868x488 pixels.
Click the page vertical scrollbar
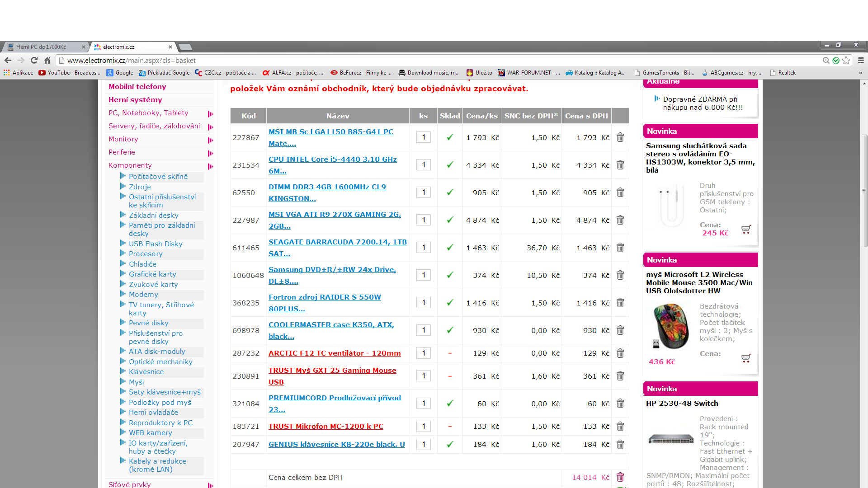click(x=864, y=190)
